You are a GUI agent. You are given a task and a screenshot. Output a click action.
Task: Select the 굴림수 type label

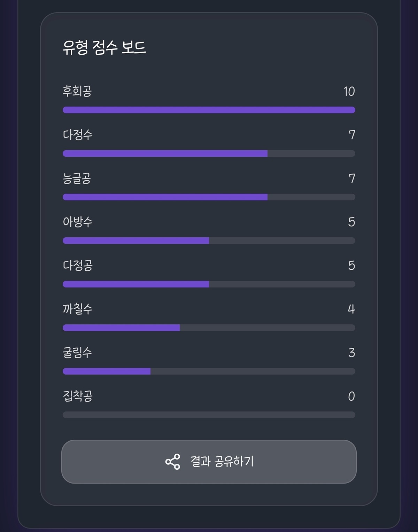click(x=77, y=353)
